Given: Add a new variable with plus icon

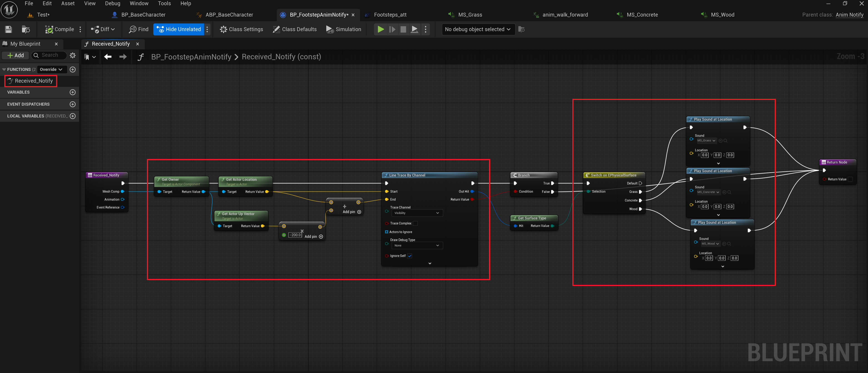Looking at the screenshot, I should [72, 92].
